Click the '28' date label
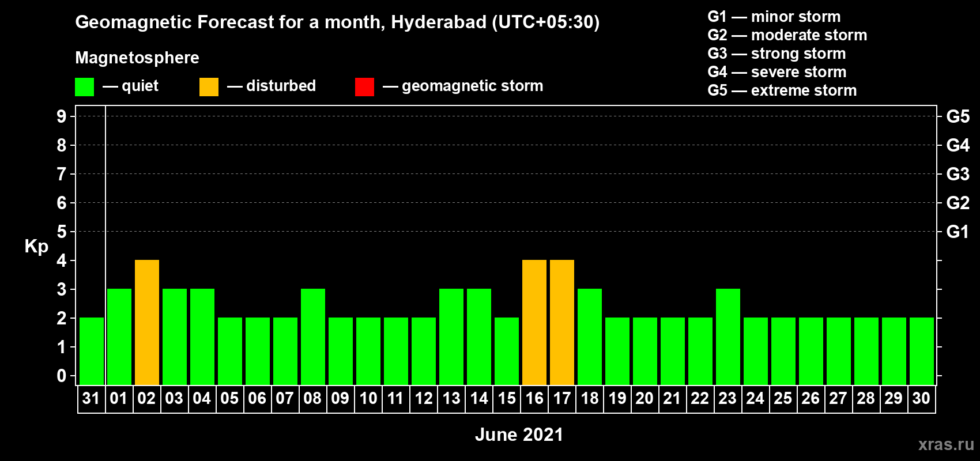This screenshot has width=980, height=461. [x=866, y=398]
